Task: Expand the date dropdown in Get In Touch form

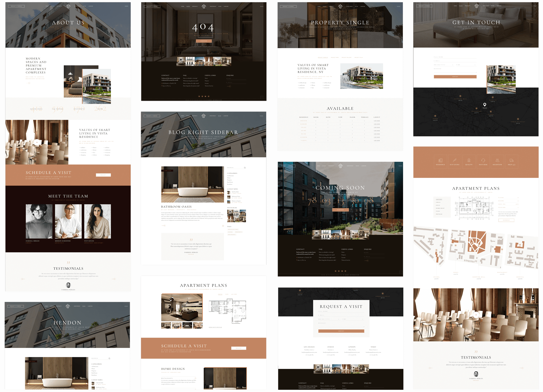Action: (444, 65)
